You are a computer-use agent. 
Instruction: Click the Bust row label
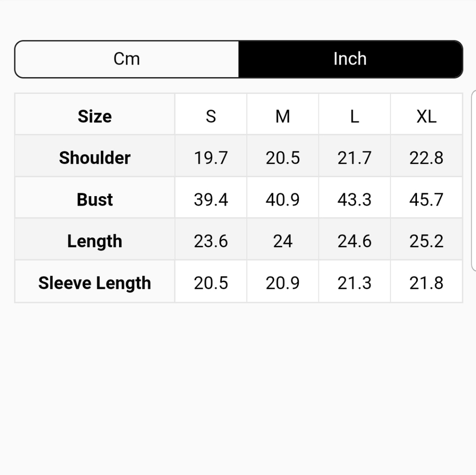pos(95,199)
